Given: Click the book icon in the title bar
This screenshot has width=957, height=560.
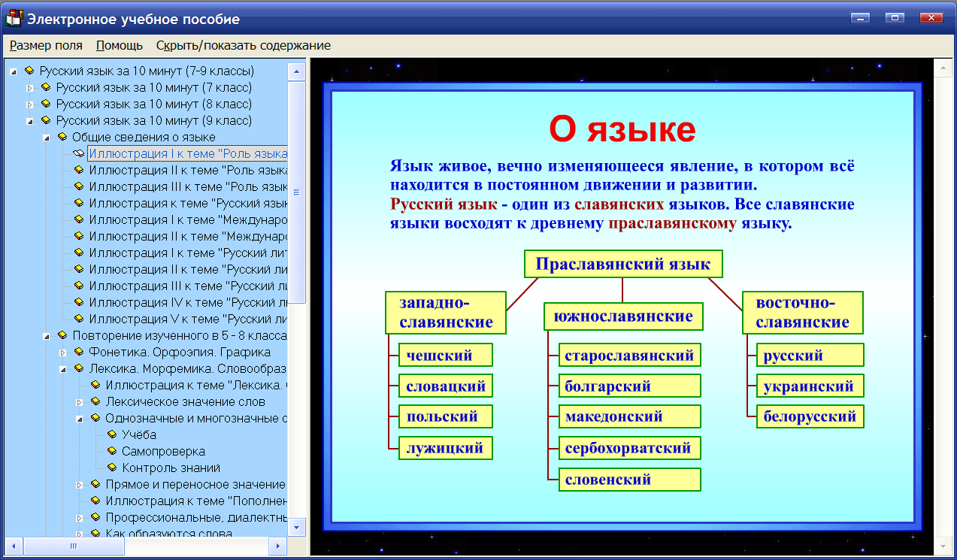Looking at the screenshot, I should click(x=14, y=18).
